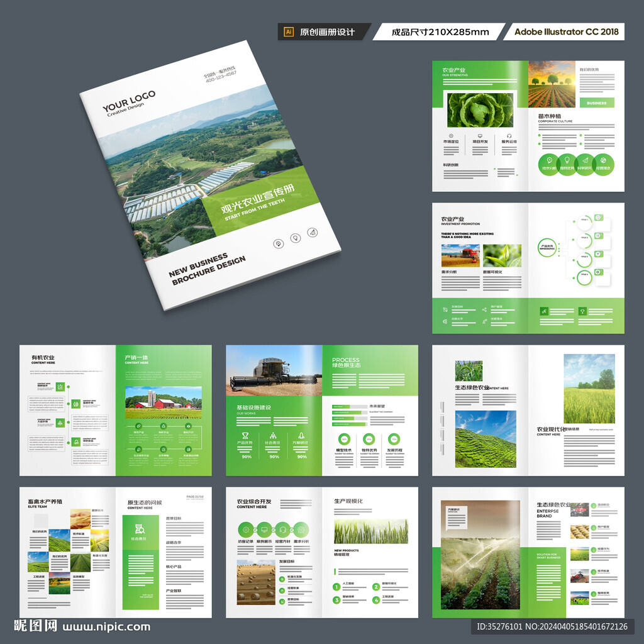Click the 有机农业 heading
Viewport: 644px width, 644px height.
tap(43, 358)
